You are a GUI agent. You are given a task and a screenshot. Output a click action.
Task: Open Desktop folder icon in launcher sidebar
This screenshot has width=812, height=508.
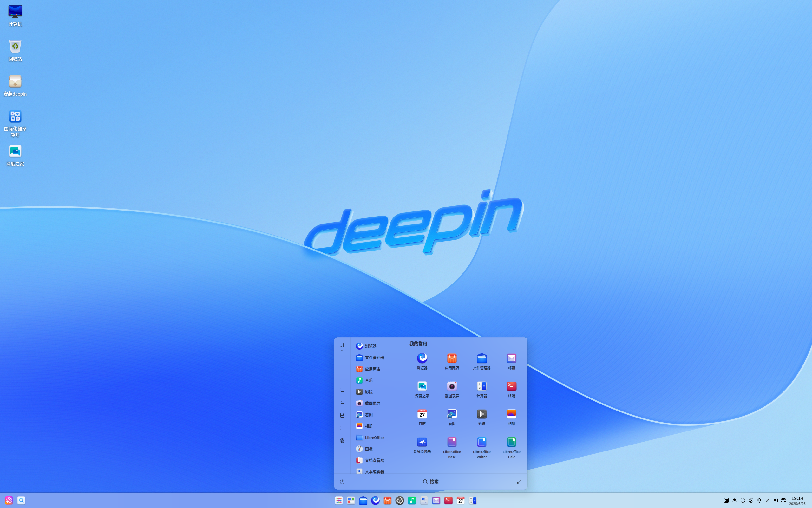(342, 428)
